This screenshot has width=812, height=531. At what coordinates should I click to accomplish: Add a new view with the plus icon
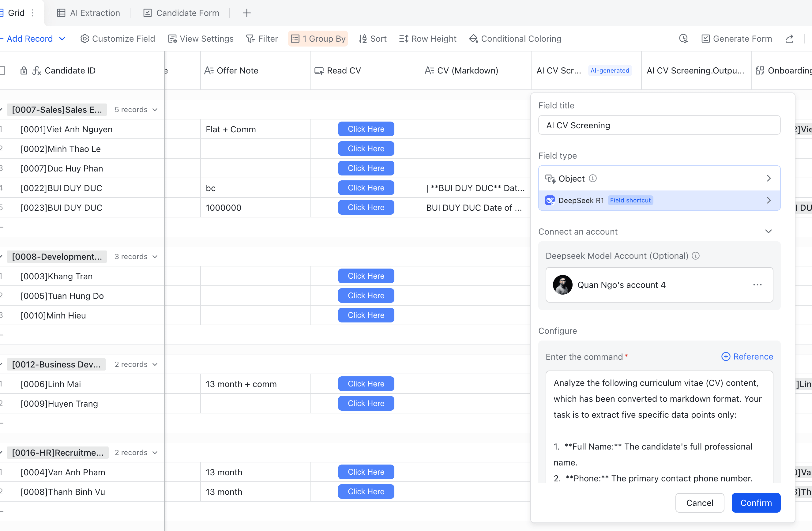(247, 13)
